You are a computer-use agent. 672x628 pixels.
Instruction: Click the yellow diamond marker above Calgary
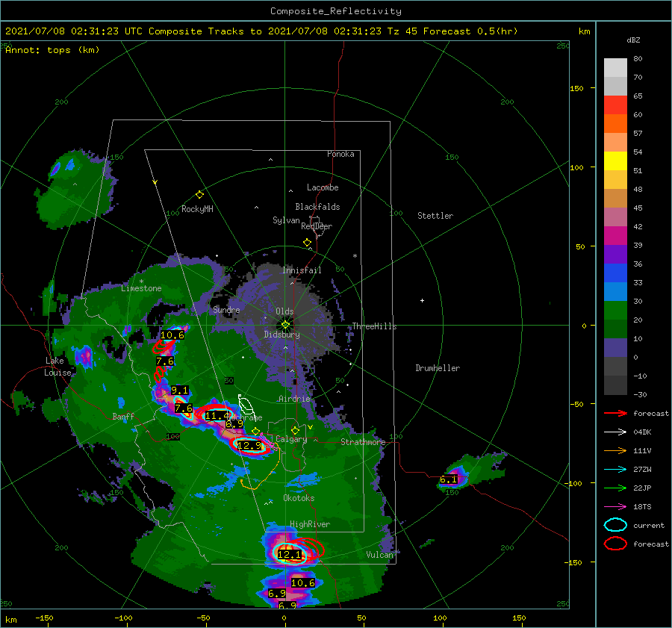click(x=295, y=430)
